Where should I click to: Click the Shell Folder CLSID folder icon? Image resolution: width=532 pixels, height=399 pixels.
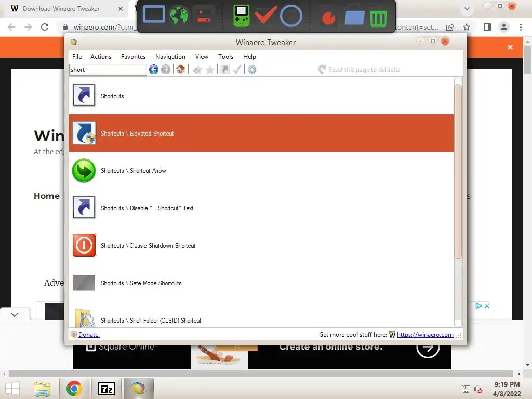coord(84,318)
